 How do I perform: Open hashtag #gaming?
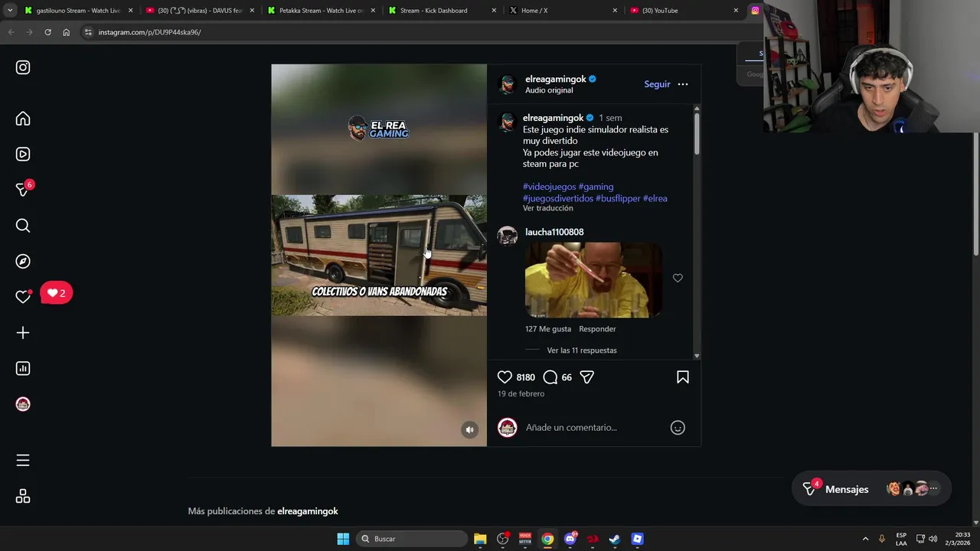(596, 187)
